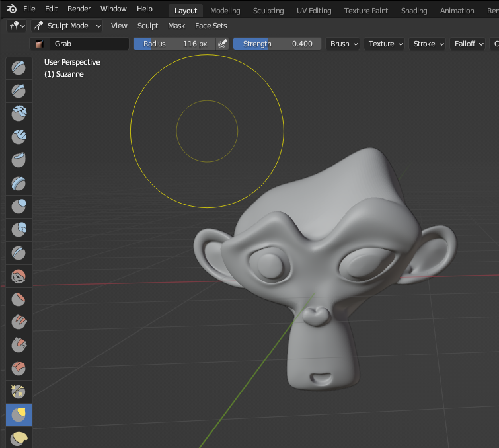Open the File menu
The height and width of the screenshot is (448, 499).
click(29, 9)
